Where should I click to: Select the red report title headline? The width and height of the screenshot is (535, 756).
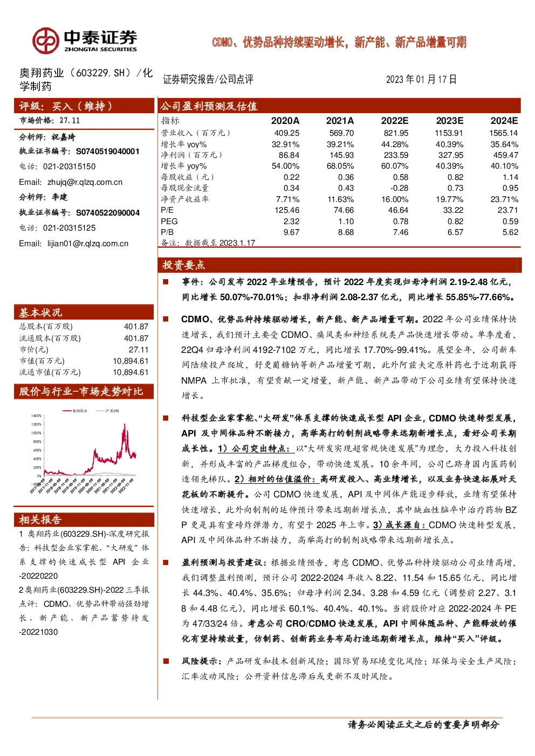tap(339, 42)
